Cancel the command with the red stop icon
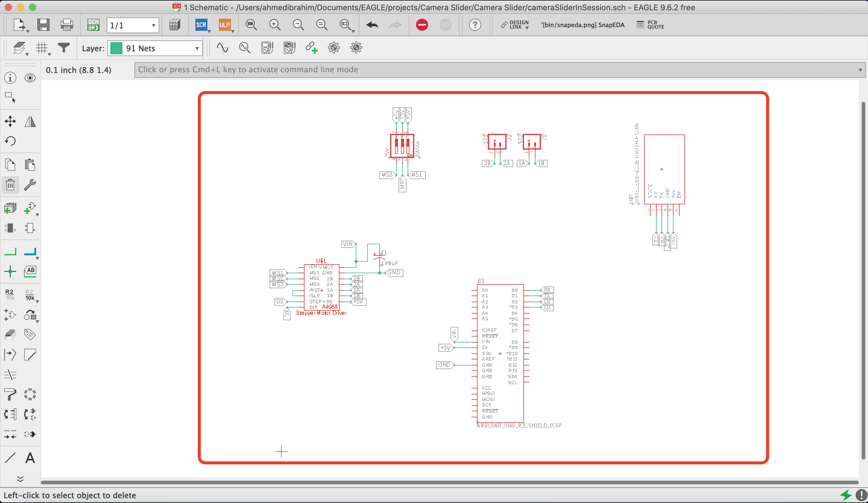This screenshot has height=503, width=868. (x=422, y=25)
